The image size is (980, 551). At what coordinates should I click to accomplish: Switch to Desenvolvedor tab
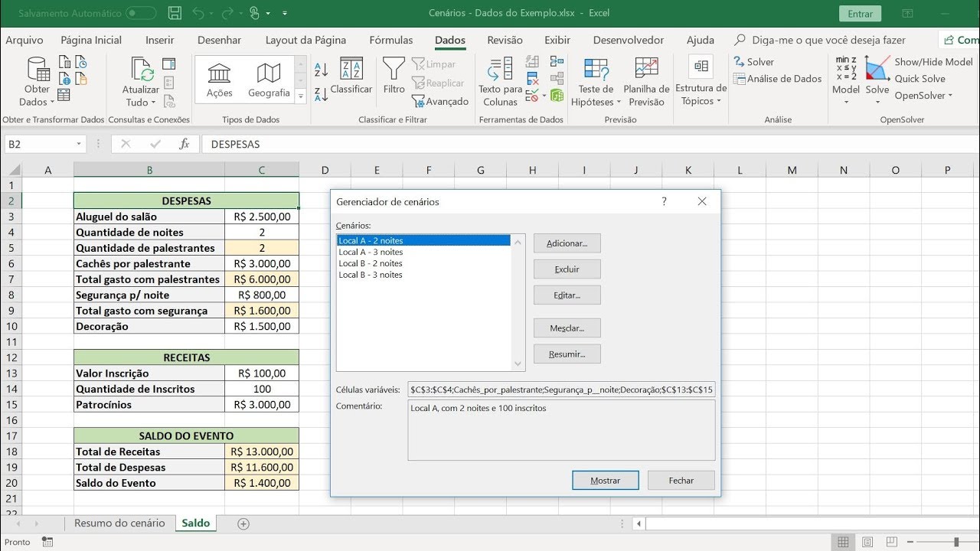629,40
